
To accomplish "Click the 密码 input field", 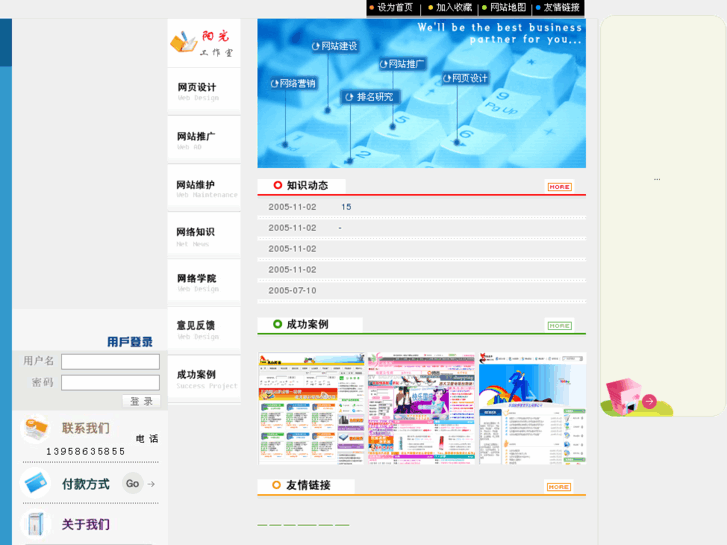I will [x=110, y=383].
